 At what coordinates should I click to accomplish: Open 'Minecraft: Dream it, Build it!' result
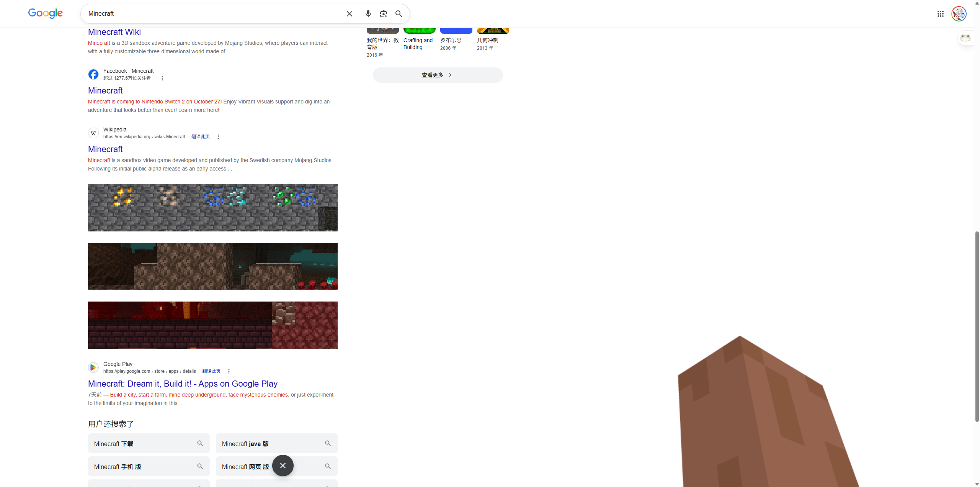point(183,384)
